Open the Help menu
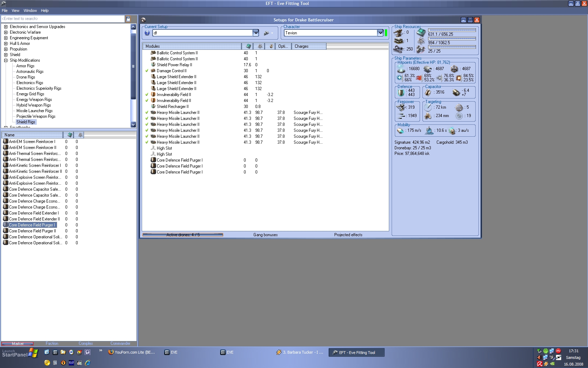The width and height of the screenshot is (588, 368). tap(45, 11)
